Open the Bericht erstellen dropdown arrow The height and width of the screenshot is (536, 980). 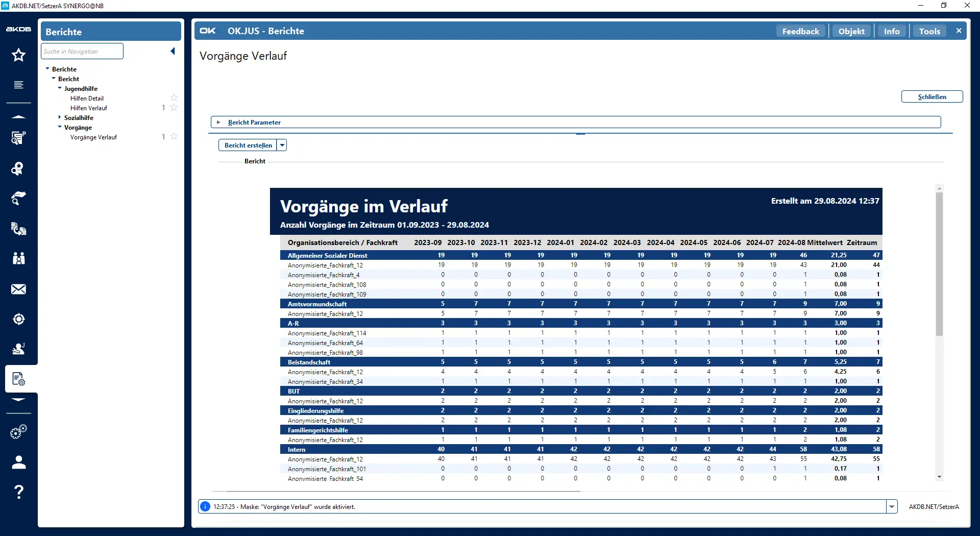click(282, 145)
